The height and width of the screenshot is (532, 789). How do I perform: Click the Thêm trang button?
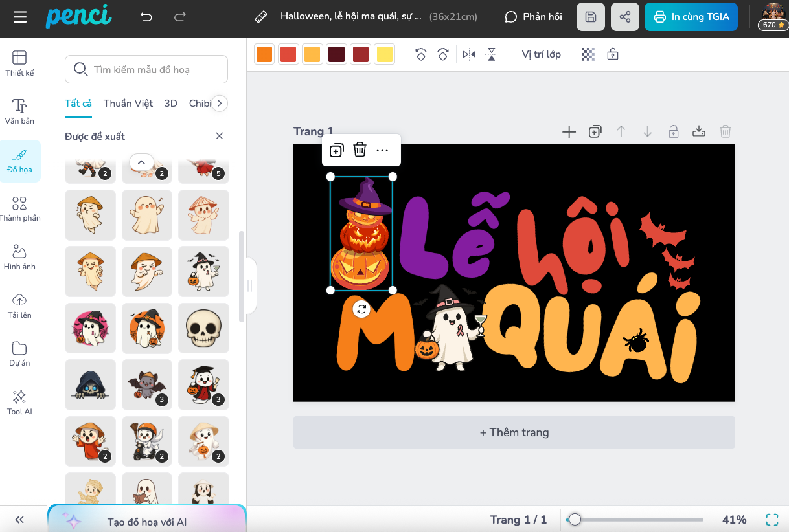tap(514, 432)
